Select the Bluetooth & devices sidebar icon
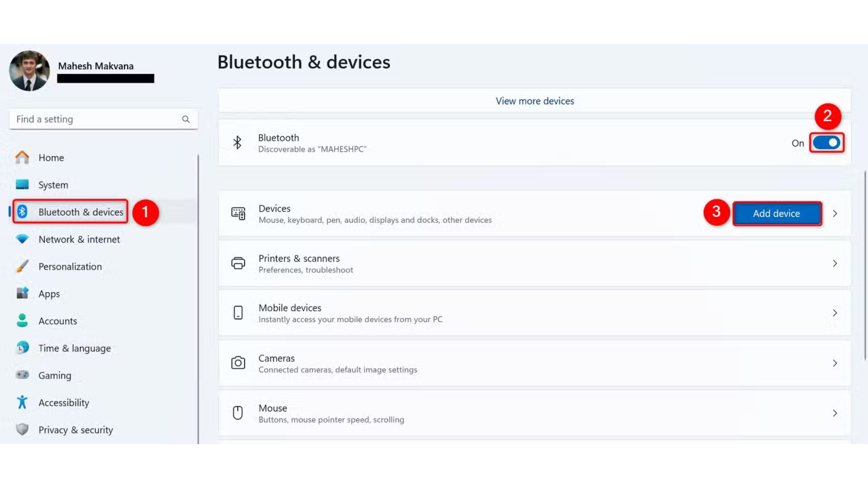 (23, 211)
